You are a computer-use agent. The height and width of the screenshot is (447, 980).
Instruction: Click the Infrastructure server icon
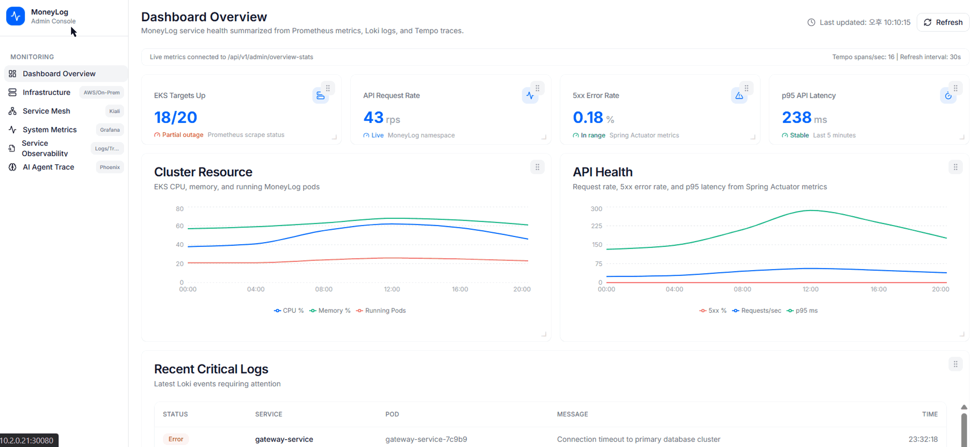[x=12, y=93]
